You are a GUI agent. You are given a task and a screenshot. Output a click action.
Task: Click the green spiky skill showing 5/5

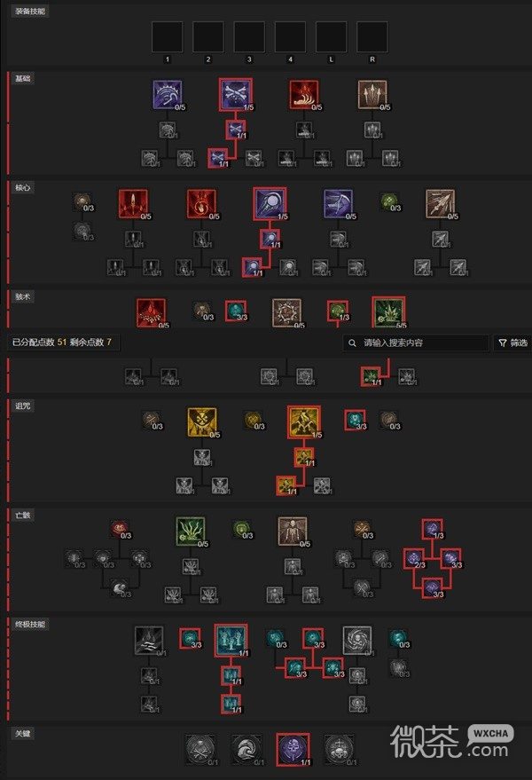coord(389,312)
